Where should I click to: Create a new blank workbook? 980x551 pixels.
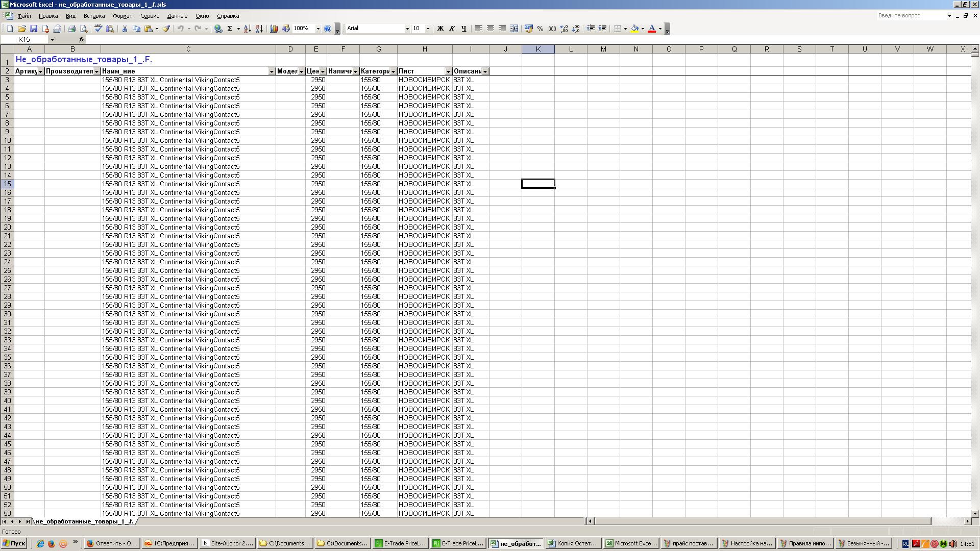(x=10, y=29)
